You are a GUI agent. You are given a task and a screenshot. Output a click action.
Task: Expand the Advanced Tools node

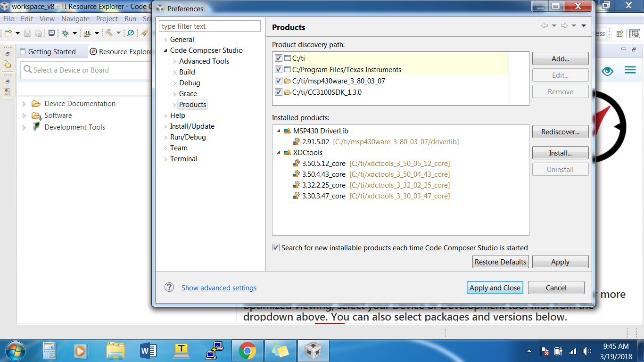pyautogui.click(x=174, y=61)
